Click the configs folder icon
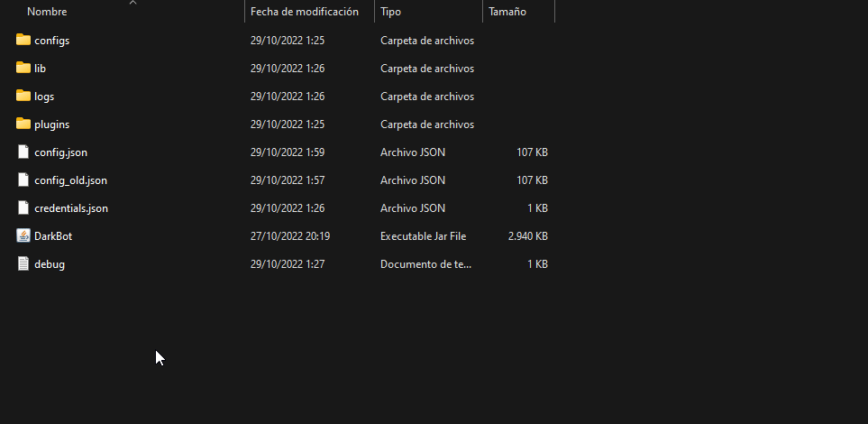The image size is (868, 424). [x=23, y=40]
